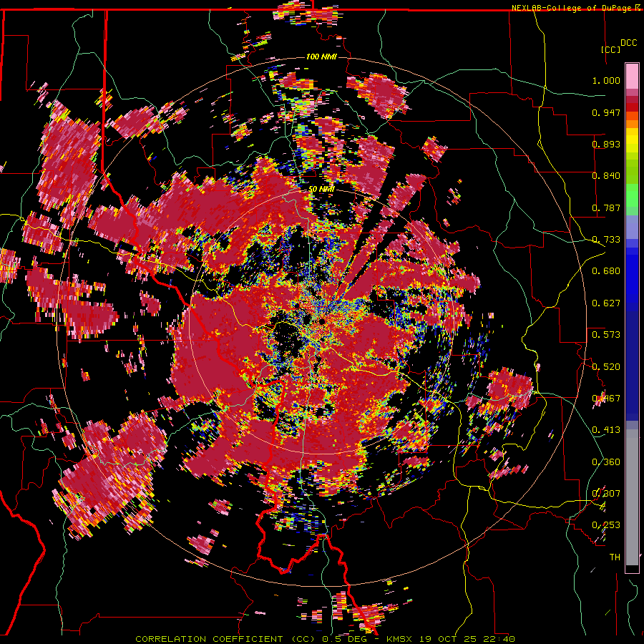Click the CORRELATION COEFFICIENT product title text
Screen dimensions: 644x644
point(225,639)
